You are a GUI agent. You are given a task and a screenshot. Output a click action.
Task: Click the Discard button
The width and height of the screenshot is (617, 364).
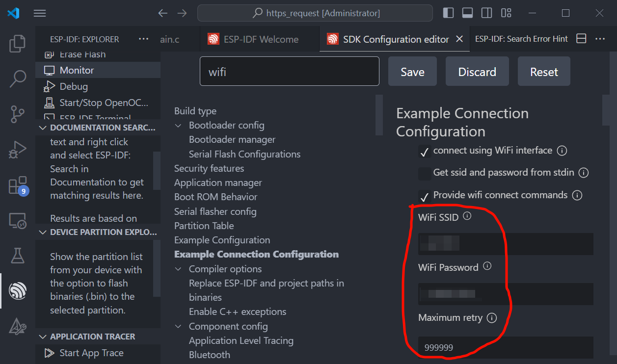click(x=477, y=72)
